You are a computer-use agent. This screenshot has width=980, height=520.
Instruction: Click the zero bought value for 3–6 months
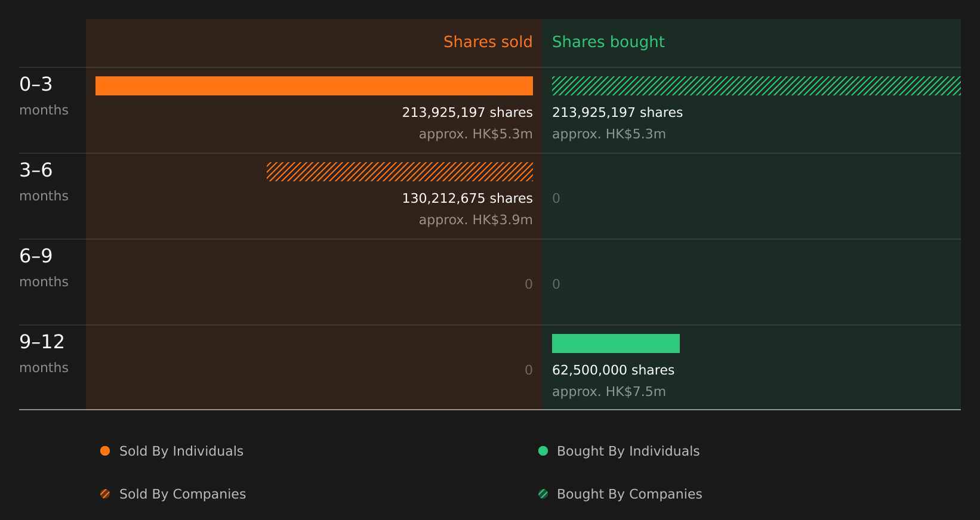tap(556, 199)
